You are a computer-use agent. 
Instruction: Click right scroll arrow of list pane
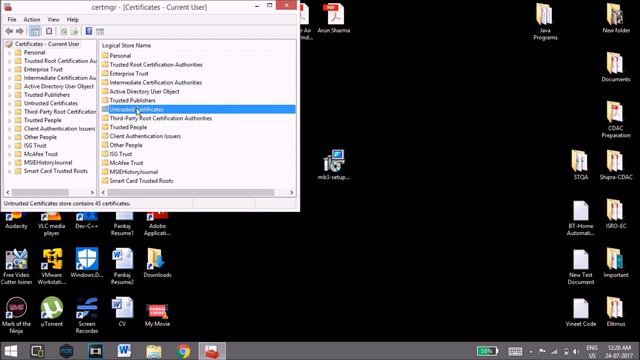pos(291,192)
